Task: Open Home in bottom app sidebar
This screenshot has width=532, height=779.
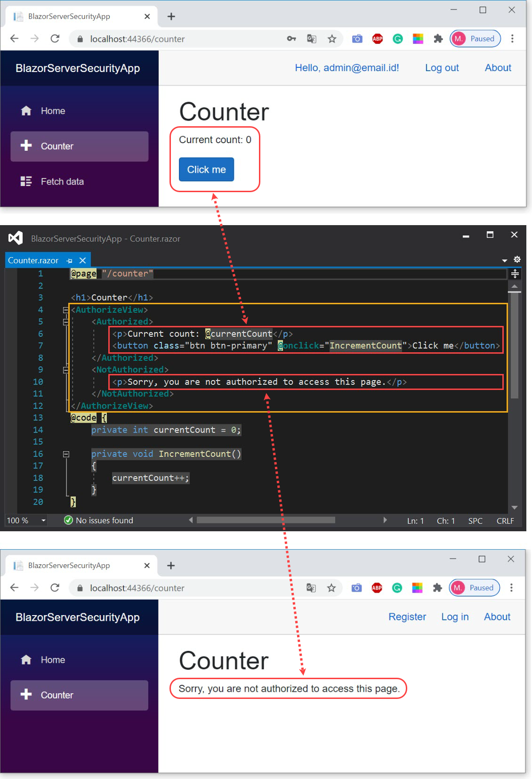Action: [x=79, y=660]
